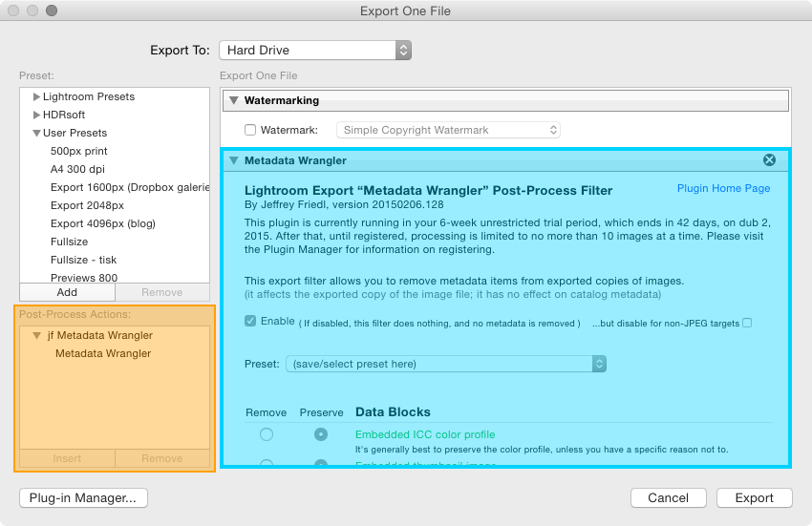Click the Plug-in Manager button
812x526 pixels.
[x=83, y=498]
